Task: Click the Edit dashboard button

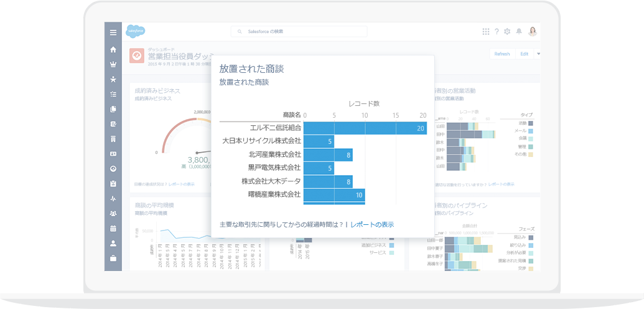Action: point(524,54)
